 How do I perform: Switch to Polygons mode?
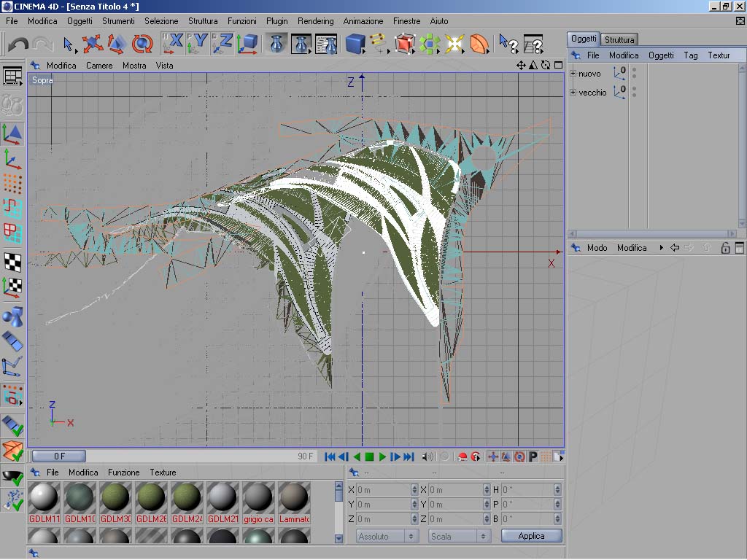[12, 233]
